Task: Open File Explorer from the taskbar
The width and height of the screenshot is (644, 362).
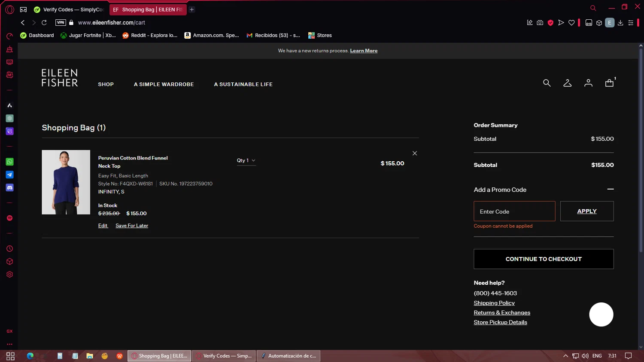Action: [x=90, y=356]
